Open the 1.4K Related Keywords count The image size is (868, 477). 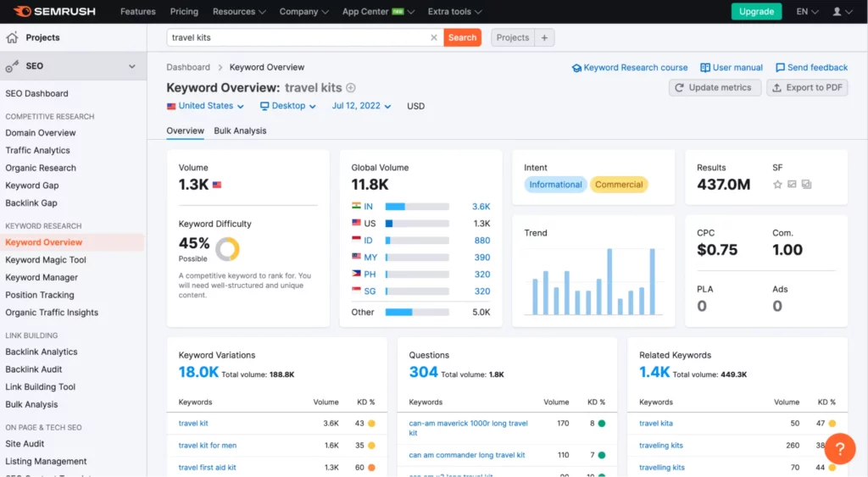(654, 373)
